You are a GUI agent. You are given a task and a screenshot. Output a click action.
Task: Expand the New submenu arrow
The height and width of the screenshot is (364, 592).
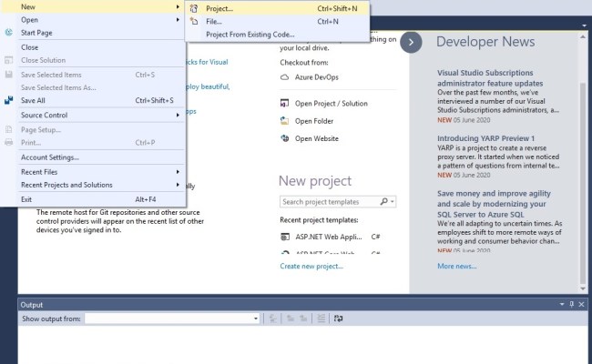tap(178, 6)
